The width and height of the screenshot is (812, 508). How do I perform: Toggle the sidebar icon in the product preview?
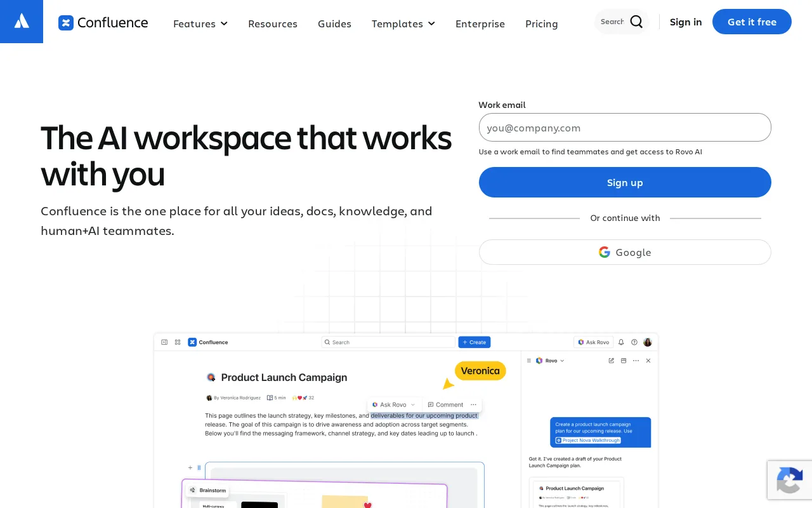pyautogui.click(x=164, y=342)
